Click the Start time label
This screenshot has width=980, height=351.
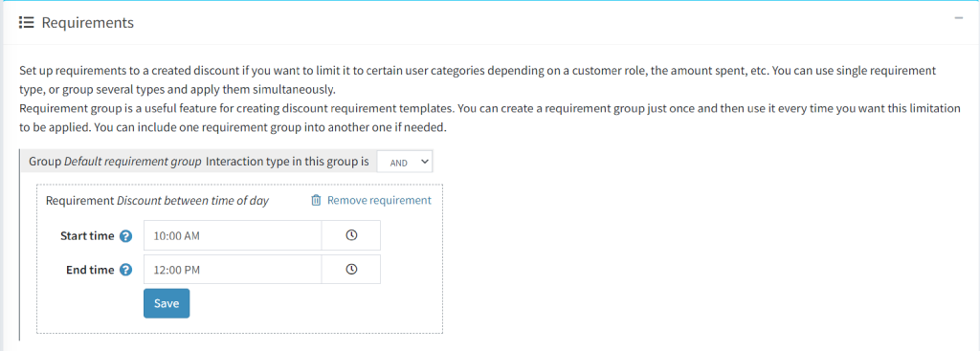tap(87, 236)
